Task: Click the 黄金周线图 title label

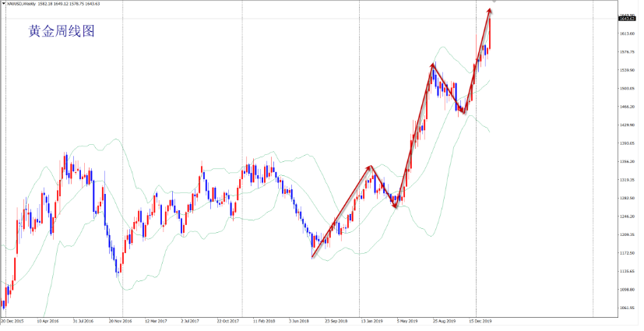Action: (x=62, y=31)
